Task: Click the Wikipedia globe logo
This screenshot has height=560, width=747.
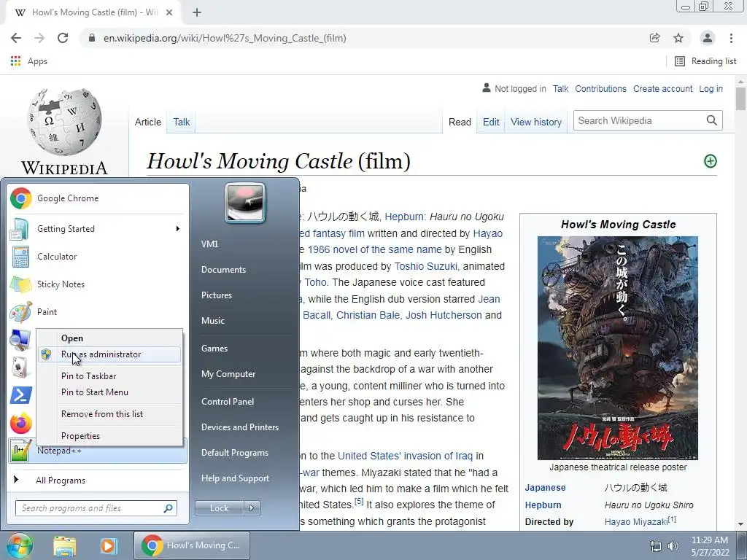Action: [64, 122]
